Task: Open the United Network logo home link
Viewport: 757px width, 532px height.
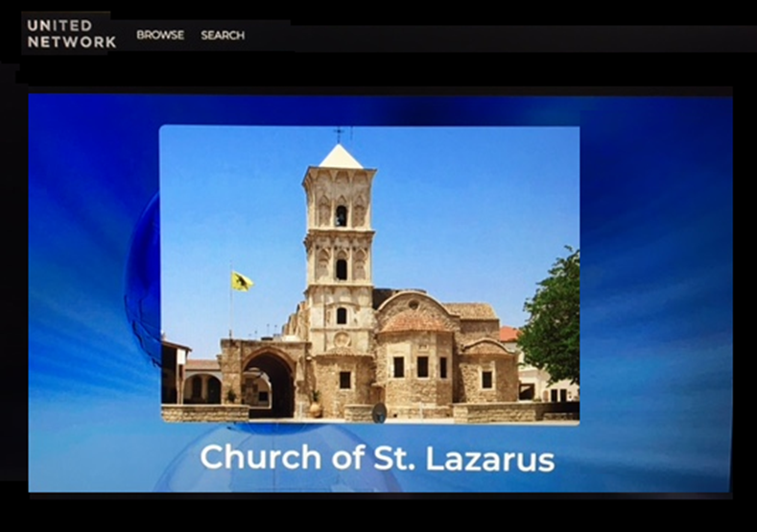Action: (71, 34)
